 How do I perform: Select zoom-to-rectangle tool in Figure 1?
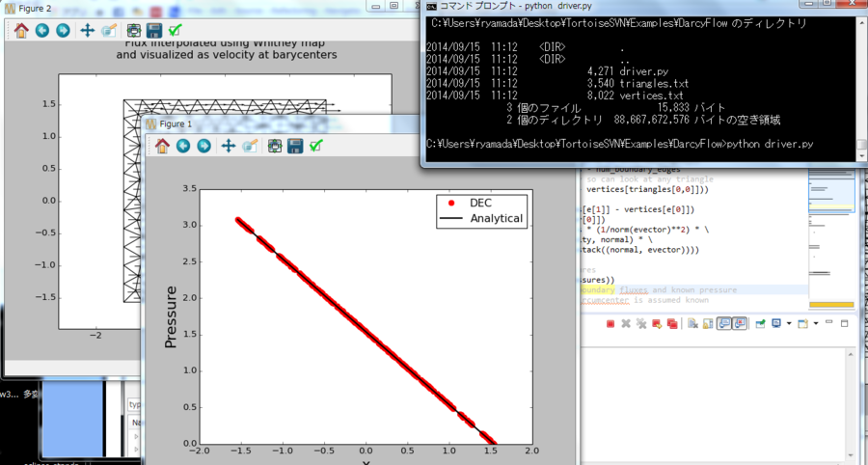click(250, 146)
